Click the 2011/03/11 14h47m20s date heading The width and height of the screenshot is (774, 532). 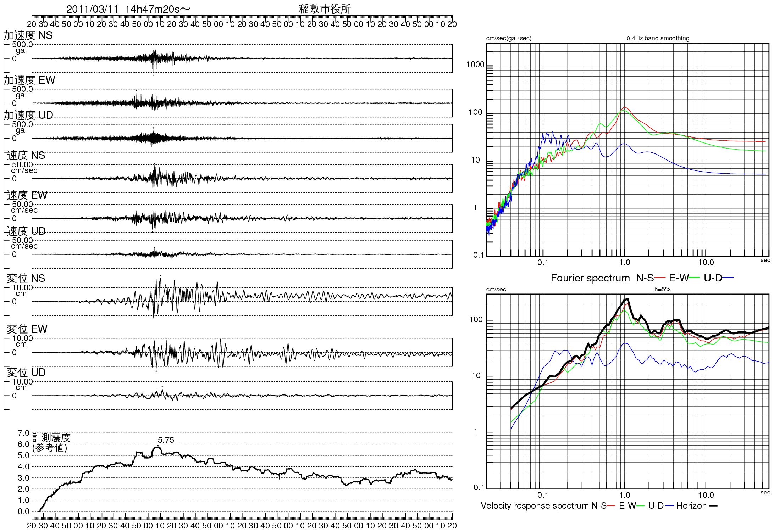pyautogui.click(x=128, y=9)
